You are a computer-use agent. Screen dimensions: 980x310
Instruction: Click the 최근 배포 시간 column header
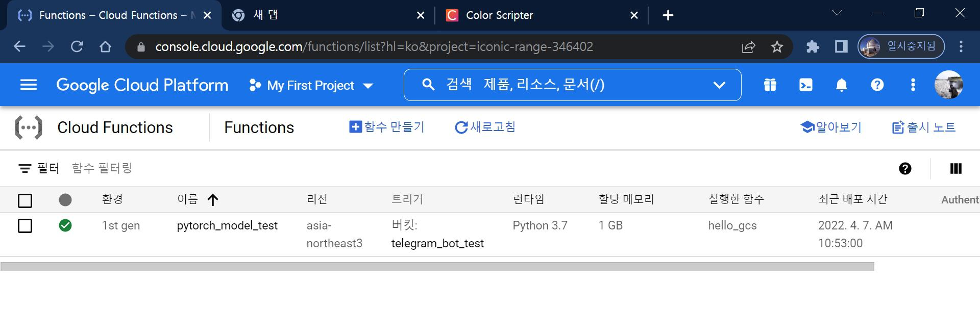[853, 199]
